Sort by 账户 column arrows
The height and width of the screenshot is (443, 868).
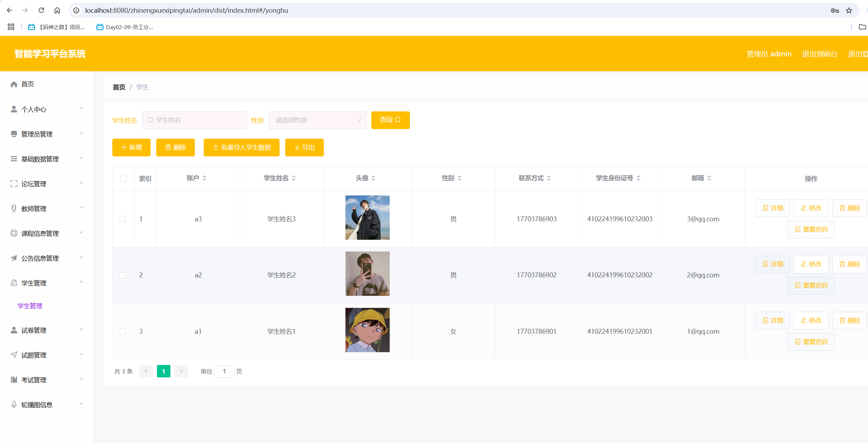tap(204, 178)
